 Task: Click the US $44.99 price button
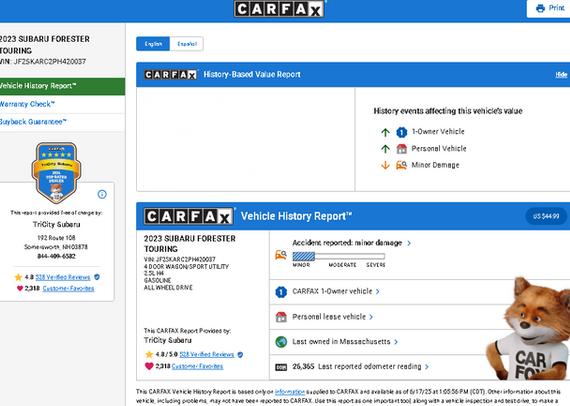546,216
